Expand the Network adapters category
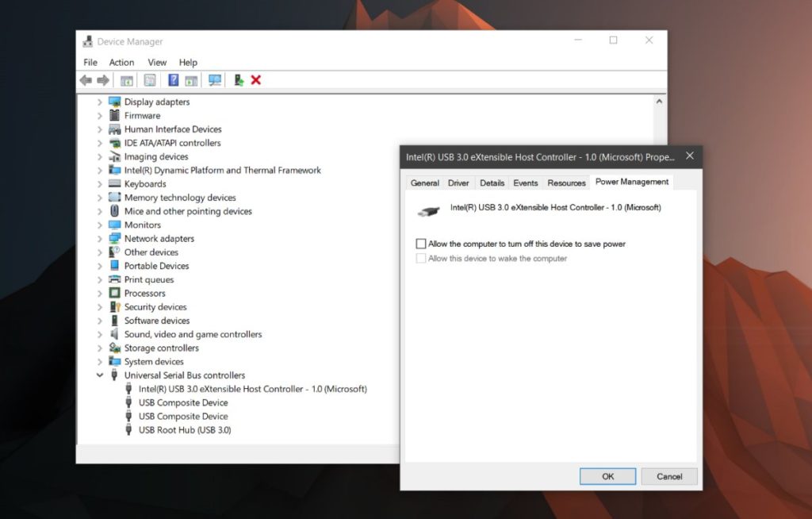The height and width of the screenshot is (519, 812). tap(98, 238)
